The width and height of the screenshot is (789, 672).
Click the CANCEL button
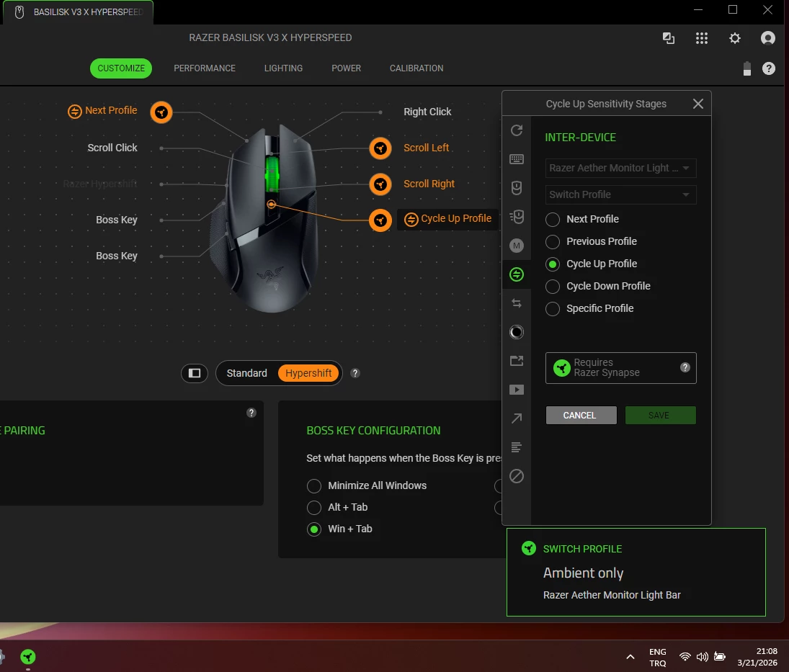[581, 416]
